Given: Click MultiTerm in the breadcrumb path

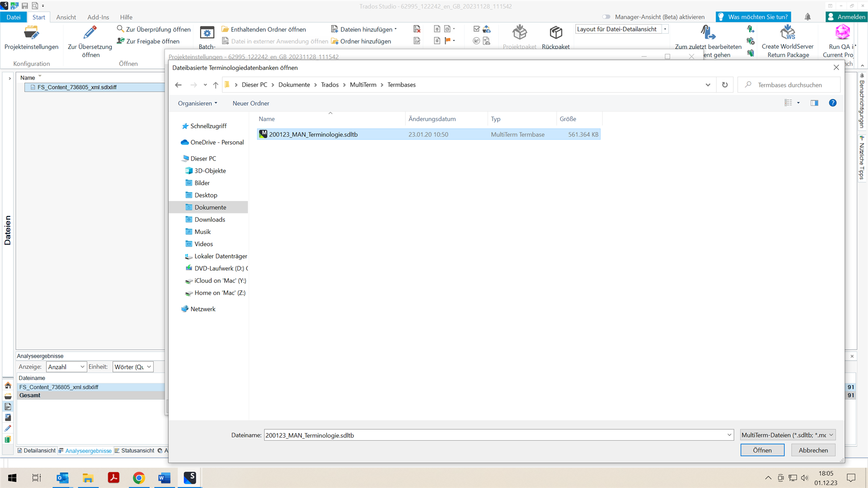Looking at the screenshot, I should pos(363,85).
